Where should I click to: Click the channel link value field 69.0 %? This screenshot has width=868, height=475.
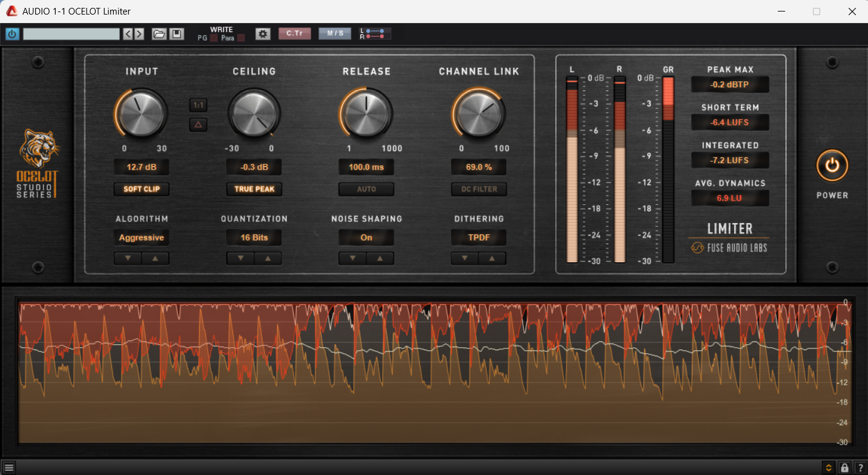(x=479, y=167)
